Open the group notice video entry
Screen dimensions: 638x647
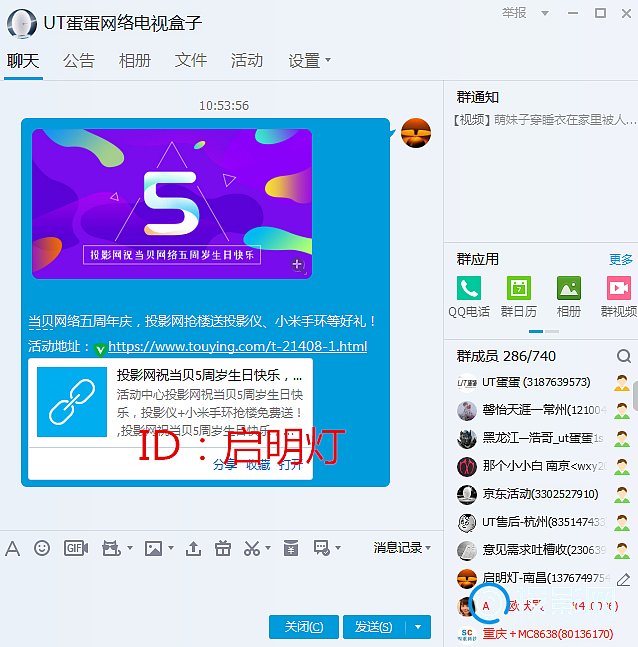[x=545, y=120]
